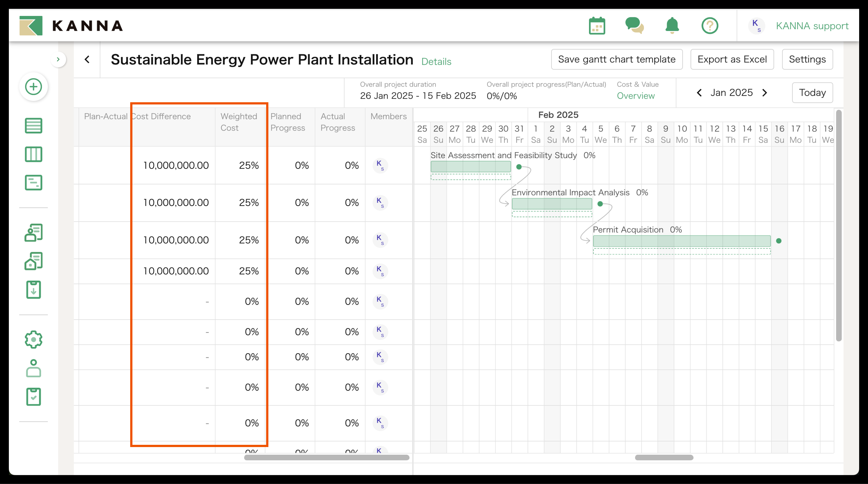Open the Cost & Value Overview link

[635, 96]
